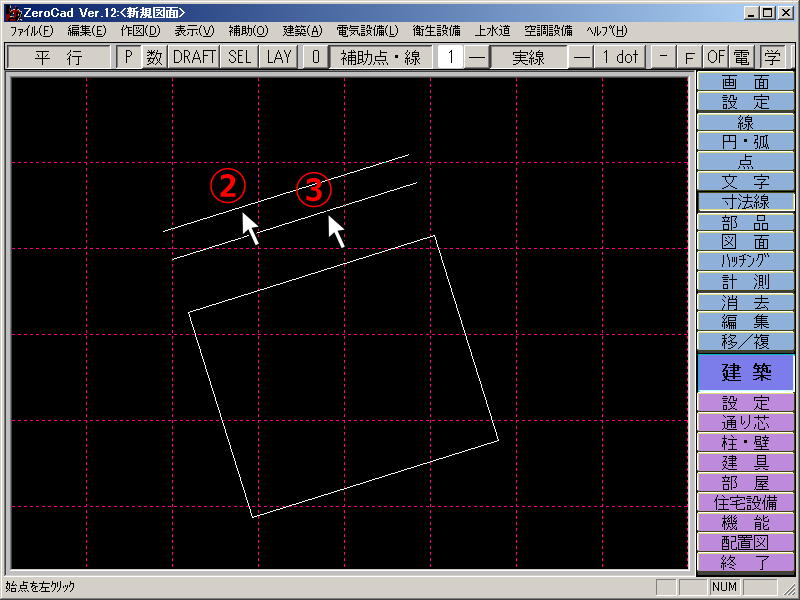Open the LAY layer button
Viewport: 800px width, 600px height.
point(279,57)
